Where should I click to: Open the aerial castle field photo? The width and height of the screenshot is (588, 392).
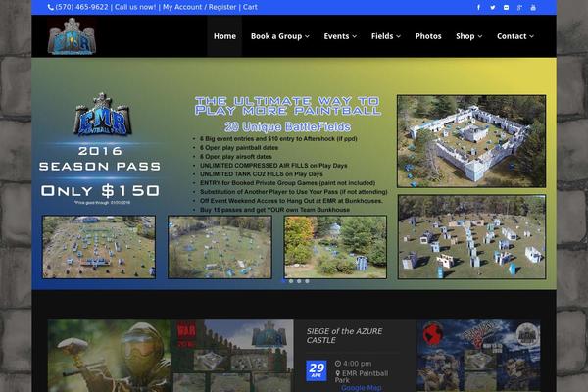[471, 141]
